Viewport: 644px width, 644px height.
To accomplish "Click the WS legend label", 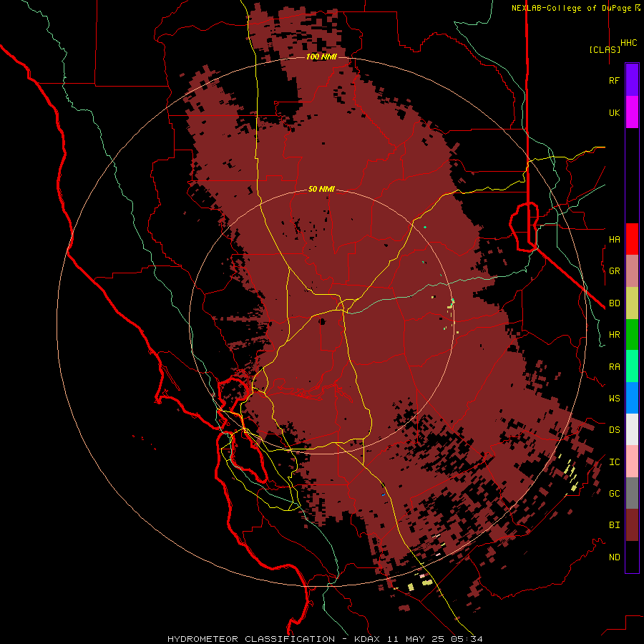I will [x=614, y=398].
